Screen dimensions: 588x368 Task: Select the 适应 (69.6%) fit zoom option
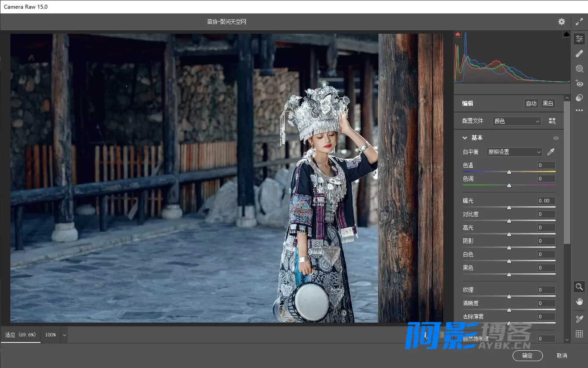[20, 335]
